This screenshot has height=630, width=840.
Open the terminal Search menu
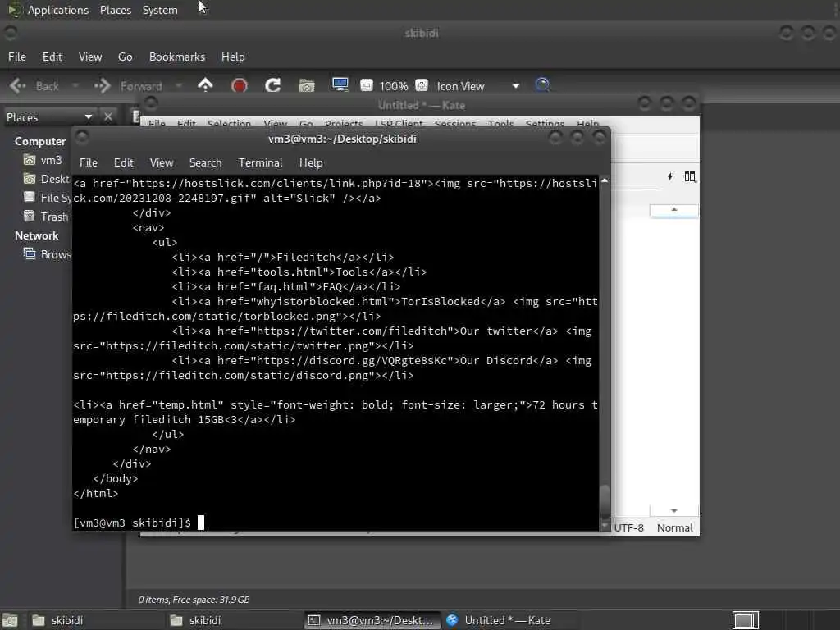click(x=205, y=162)
